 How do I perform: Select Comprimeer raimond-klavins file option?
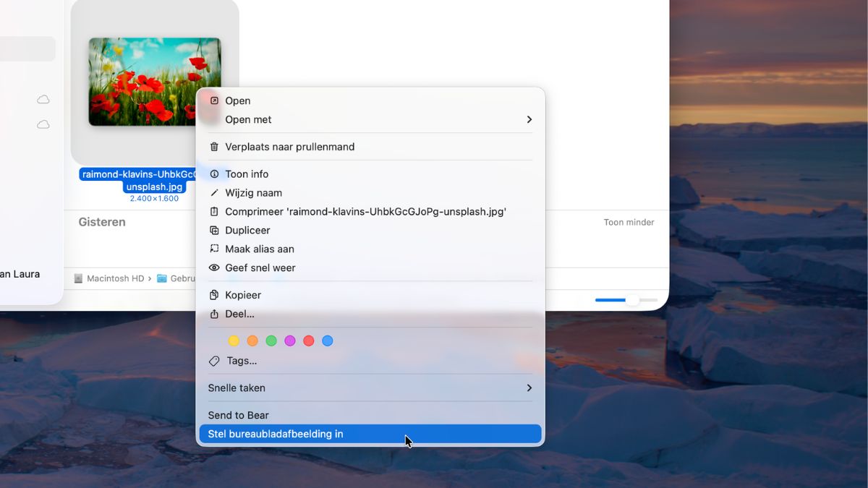click(365, 212)
